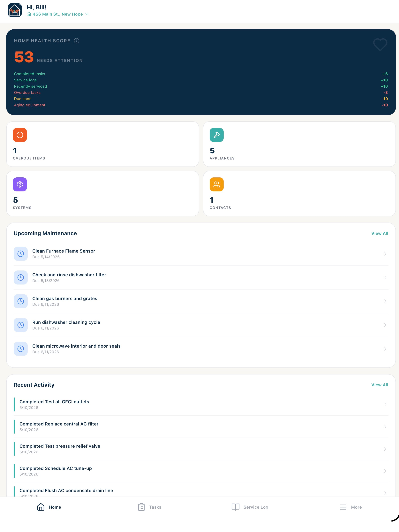Click the purple systems gear icon

20,184
